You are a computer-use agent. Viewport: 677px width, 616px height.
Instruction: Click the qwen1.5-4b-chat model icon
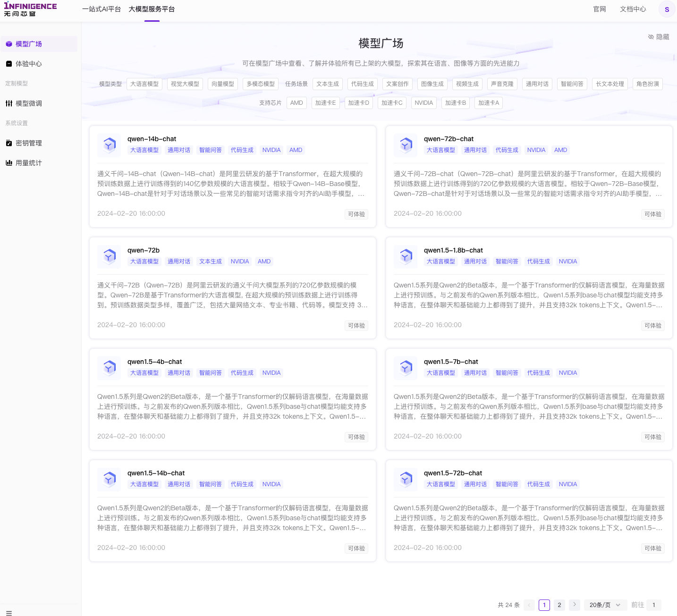point(110,368)
